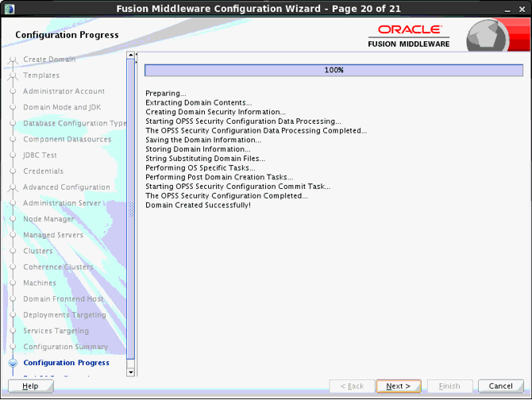
Task: Select Coherence Clusters step
Action: (58, 267)
